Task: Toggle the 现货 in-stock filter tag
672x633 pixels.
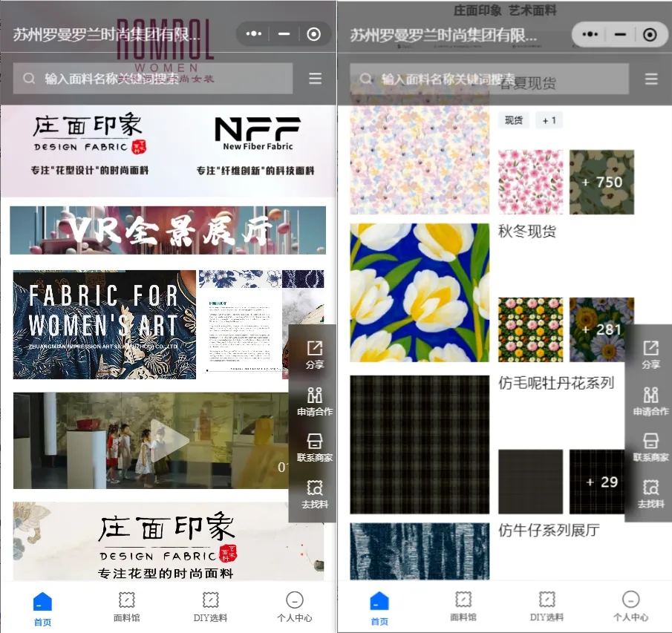Action: tap(514, 119)
